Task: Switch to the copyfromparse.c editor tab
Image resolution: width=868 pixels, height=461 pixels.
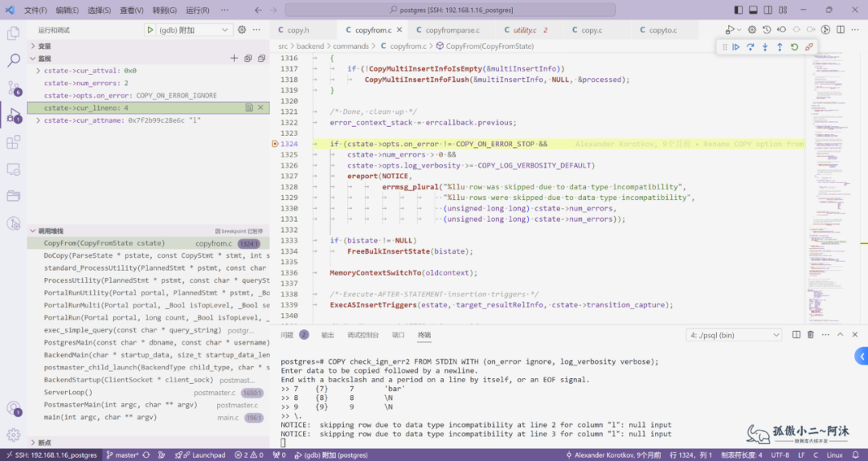Action: (x=452, y=30)
